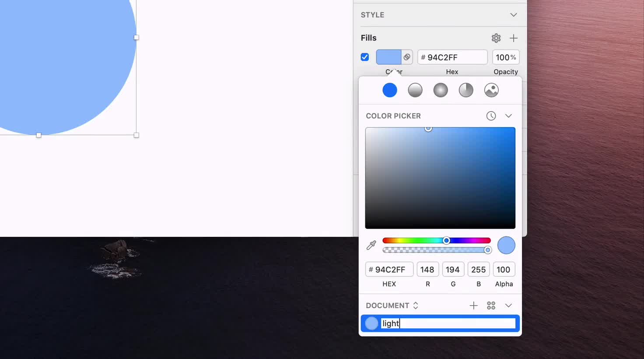Collapse the Color Picker section chevron
This screenshot has height=359, width=644.
508,116
